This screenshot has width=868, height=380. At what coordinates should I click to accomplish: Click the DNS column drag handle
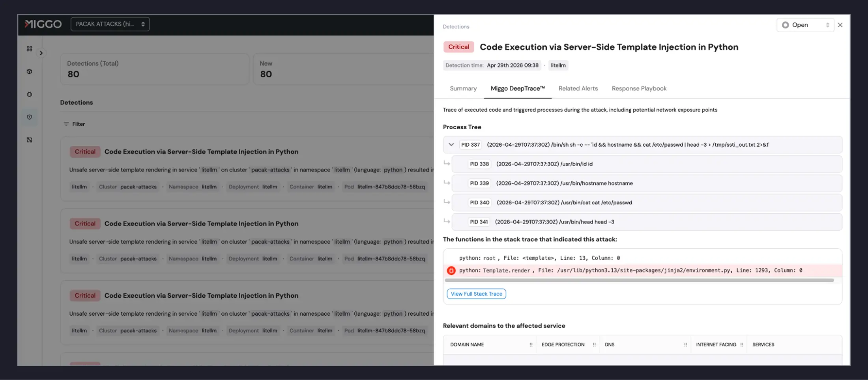click(685, 345)
